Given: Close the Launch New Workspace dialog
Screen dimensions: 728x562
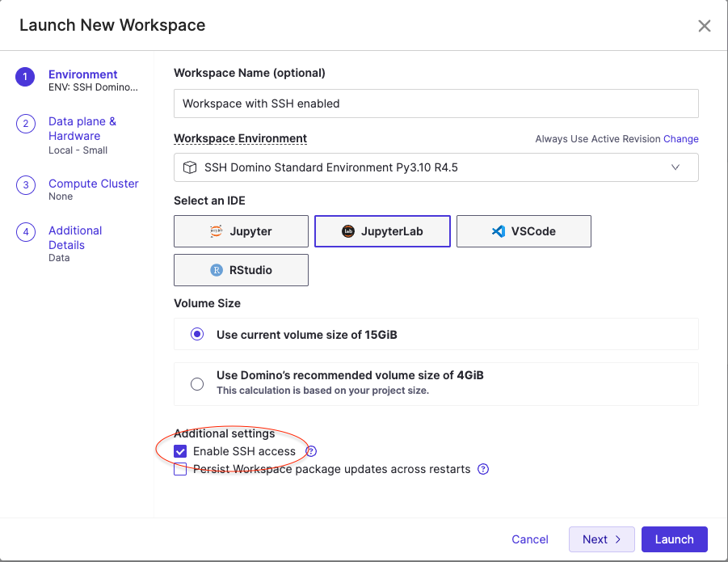Looking at the screenshot, I should click(705, 26).
